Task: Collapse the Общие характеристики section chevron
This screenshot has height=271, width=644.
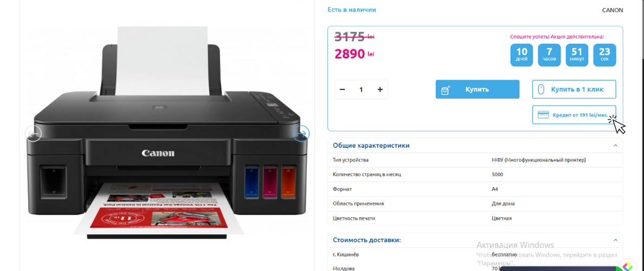Action: click(x=615, y=146)
